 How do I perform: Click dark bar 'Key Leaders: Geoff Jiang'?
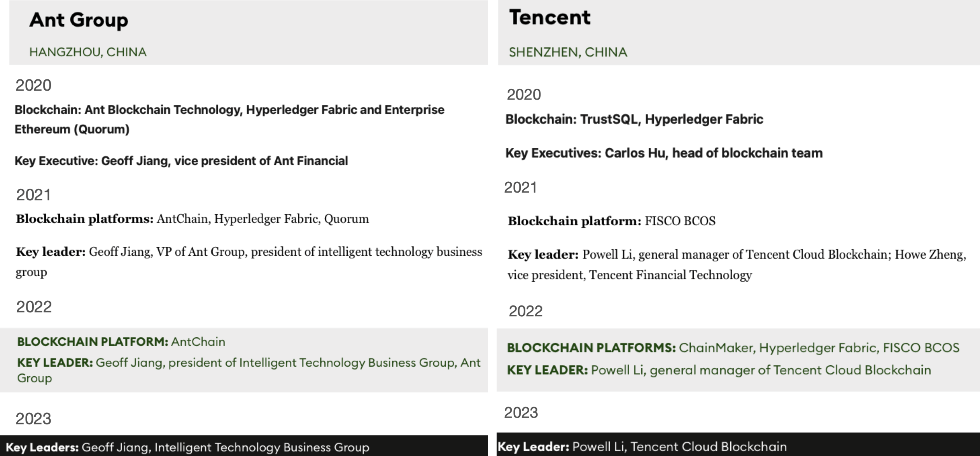187,447
